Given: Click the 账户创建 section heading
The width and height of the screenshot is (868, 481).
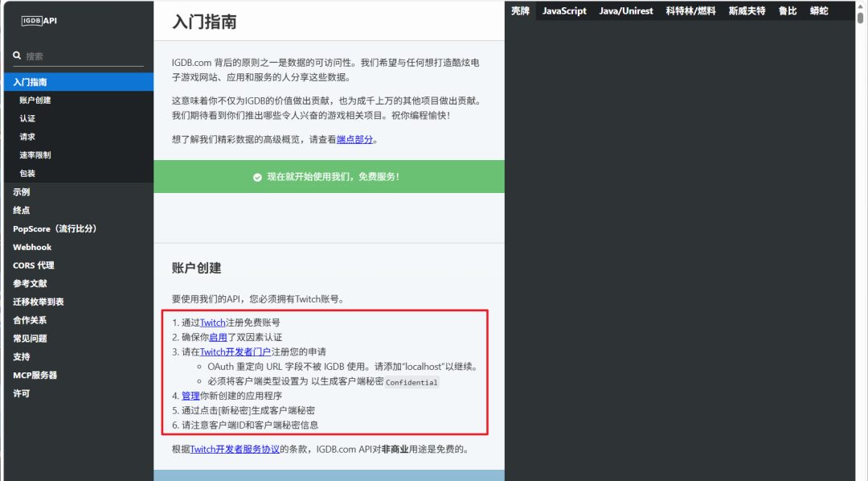Looking at the screenshot, I should [x=197, y=268].
